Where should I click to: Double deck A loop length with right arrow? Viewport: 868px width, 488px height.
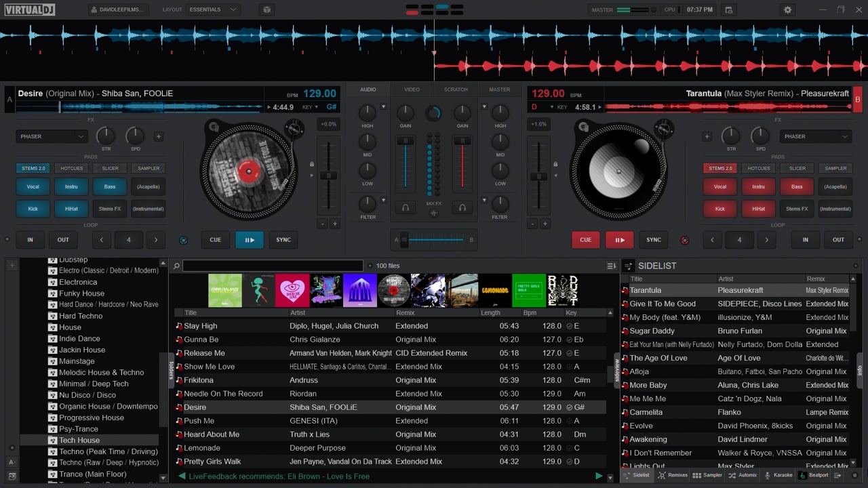tap(156, 240)
